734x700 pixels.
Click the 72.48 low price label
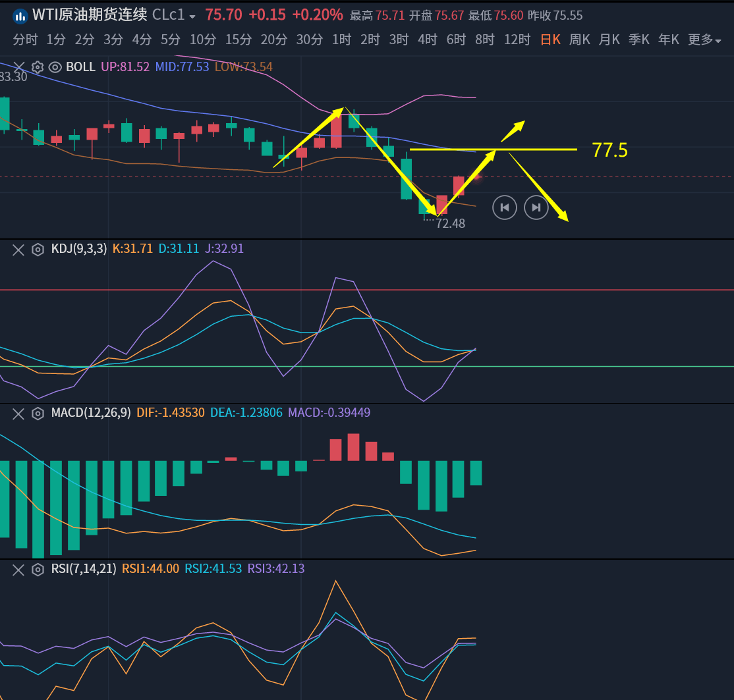(450, 224)
